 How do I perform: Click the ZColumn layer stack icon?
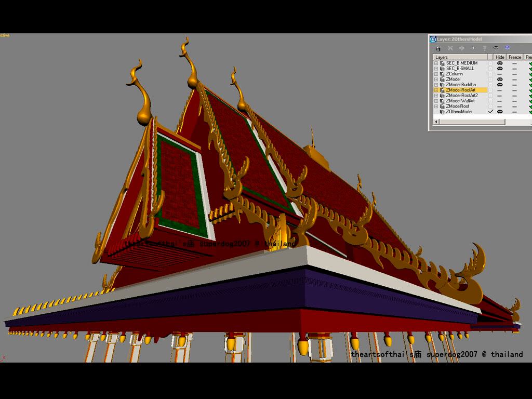[442, 74]
